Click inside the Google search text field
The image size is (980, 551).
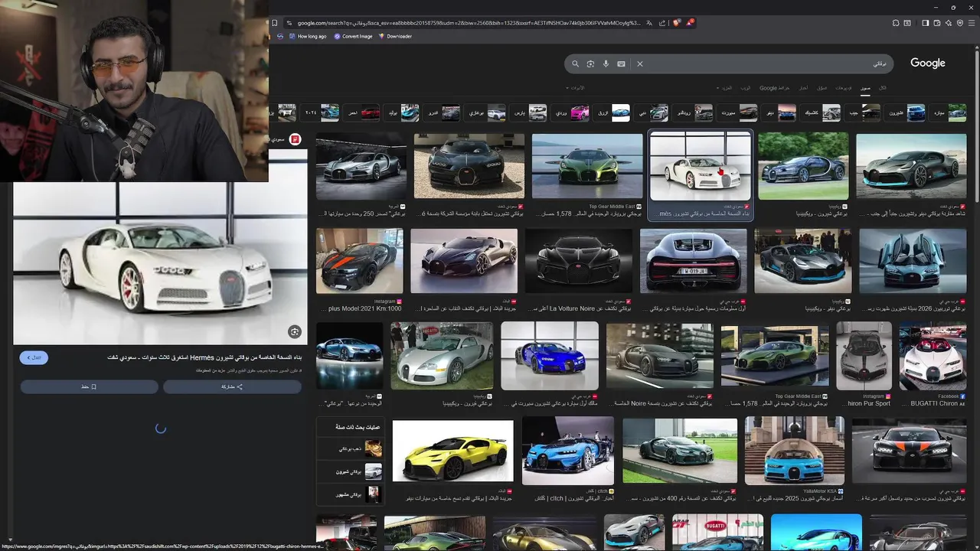766,64
